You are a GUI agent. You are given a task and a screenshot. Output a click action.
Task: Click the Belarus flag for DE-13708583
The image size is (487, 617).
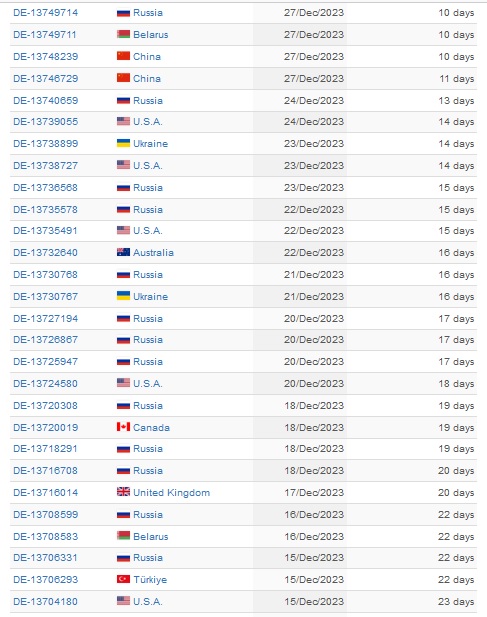tap(123, 536)
